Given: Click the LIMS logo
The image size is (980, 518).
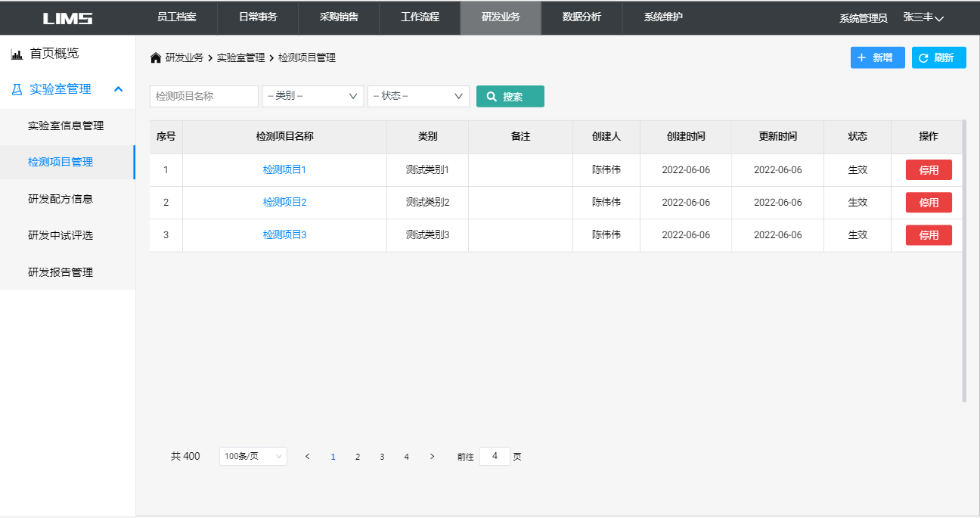Looking at the screenshot, I should pos(67,18).
